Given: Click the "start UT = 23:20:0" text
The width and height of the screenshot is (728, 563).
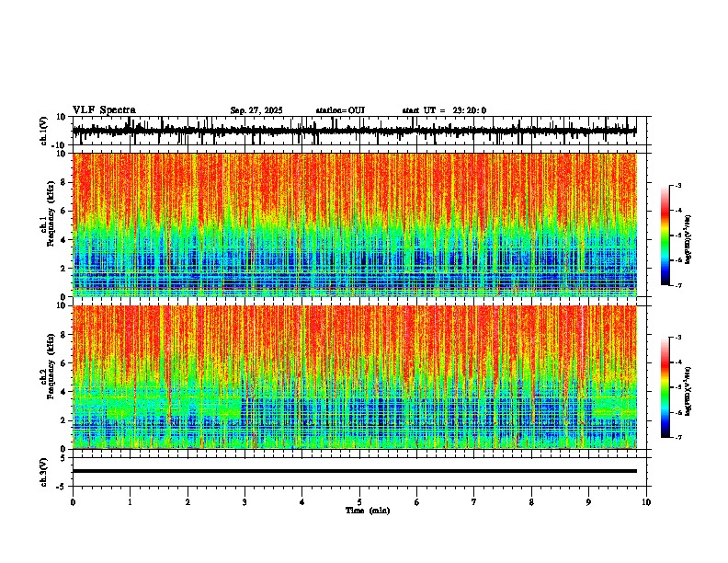Looking at the screenshot, I should coord(444,110).
